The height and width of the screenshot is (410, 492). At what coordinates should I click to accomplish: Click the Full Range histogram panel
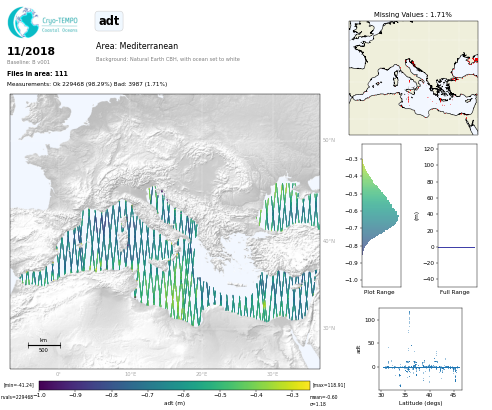(457, 215)
